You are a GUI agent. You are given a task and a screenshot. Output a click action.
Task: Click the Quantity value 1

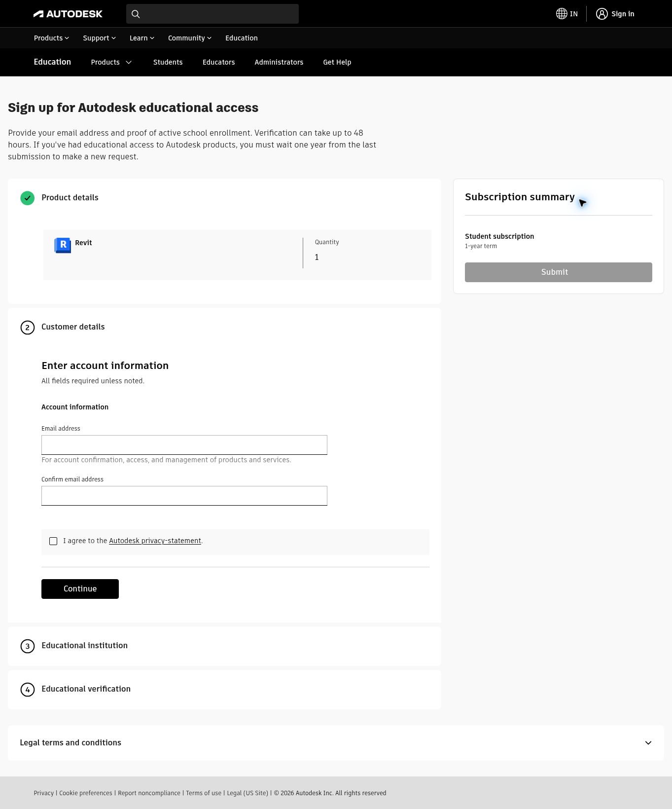point(317,257)
